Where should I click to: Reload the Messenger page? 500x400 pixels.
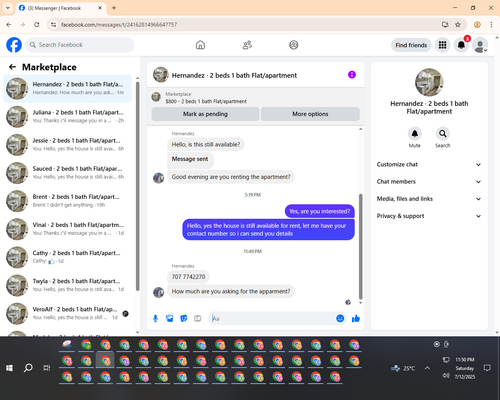tap(37, 25)
